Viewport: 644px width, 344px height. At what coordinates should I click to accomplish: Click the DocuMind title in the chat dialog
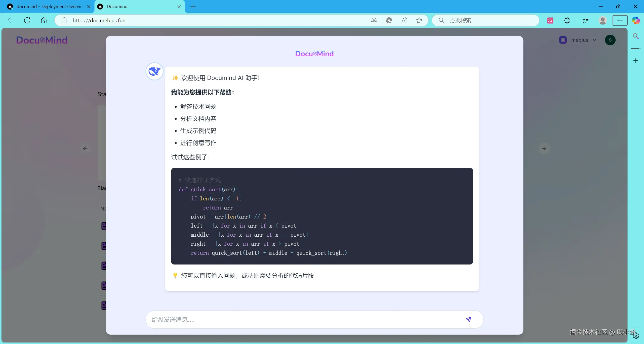pos(314,54)
